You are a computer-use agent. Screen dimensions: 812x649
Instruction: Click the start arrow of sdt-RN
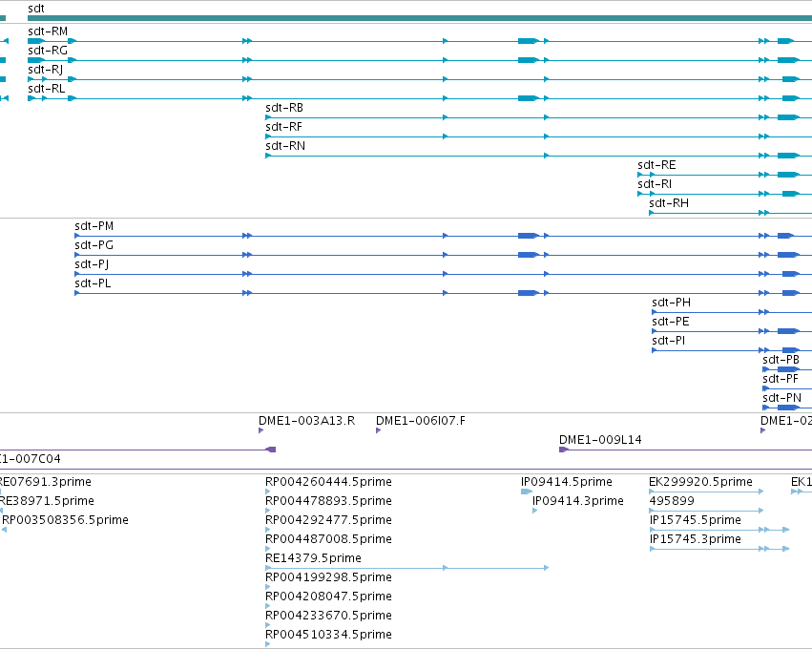tap(268, 156)
